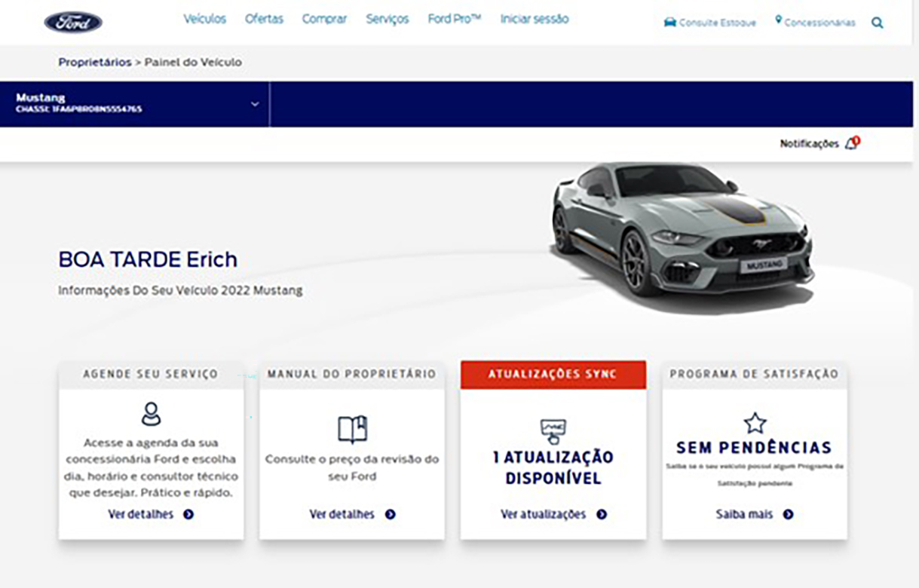Click the car icon beside Consulte Estoque
The image size is (919, 588).
[x=669, y=22]
